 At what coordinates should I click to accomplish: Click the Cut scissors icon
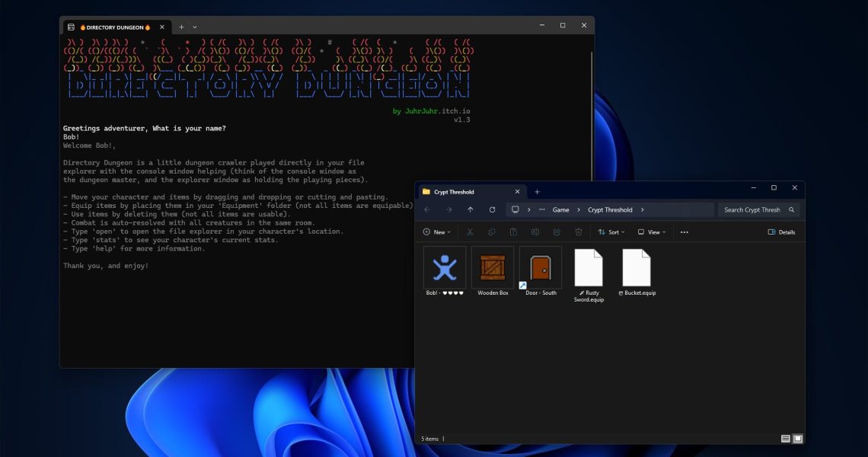point(470,232)
